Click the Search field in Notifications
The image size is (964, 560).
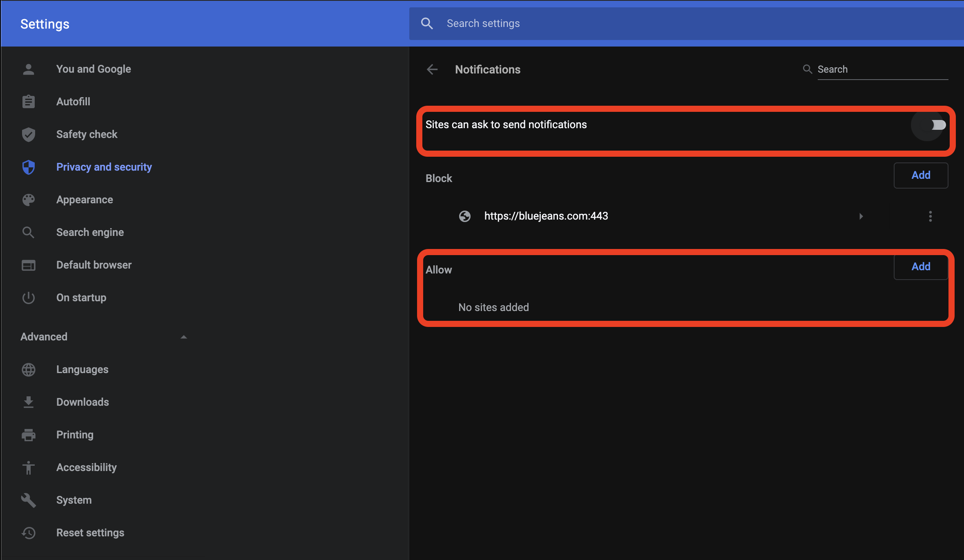pos(874,69)
